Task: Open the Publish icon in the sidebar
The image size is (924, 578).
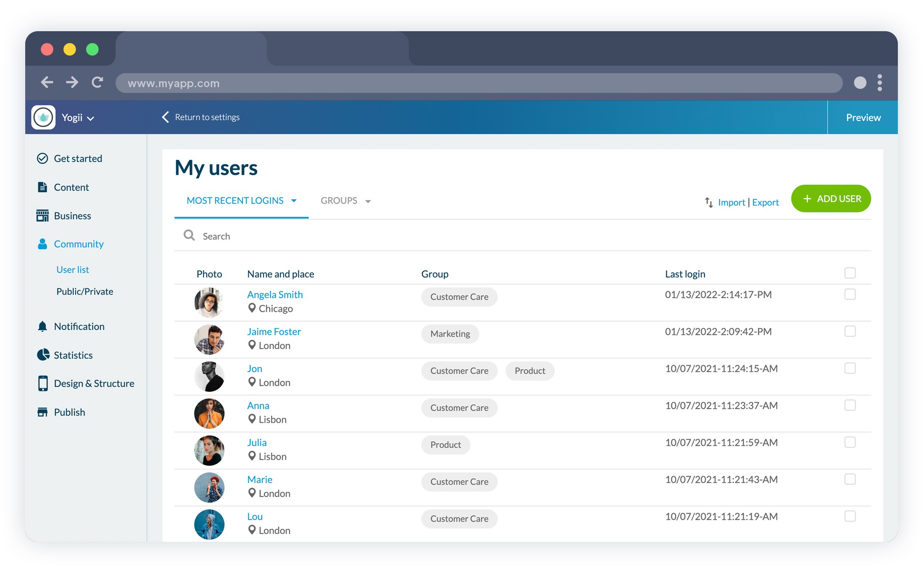Action: pos(42,412)
